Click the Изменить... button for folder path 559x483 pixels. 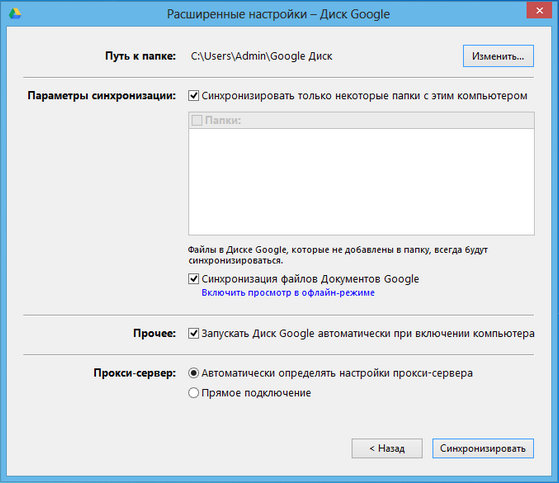point(498,56)
